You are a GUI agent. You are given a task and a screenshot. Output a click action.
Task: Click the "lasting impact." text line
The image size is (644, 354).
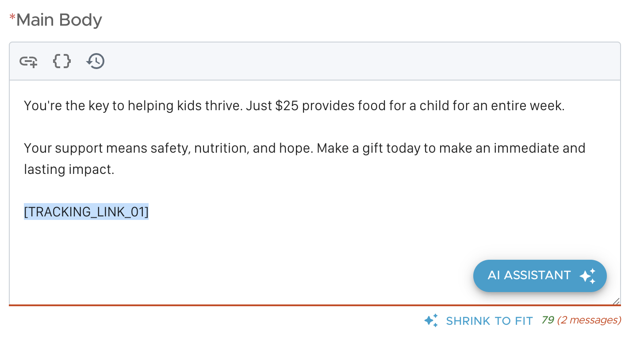click(69, 169)
